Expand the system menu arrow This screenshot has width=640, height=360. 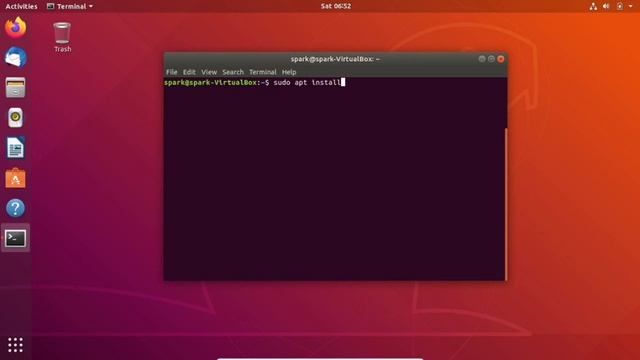point(631,6)
